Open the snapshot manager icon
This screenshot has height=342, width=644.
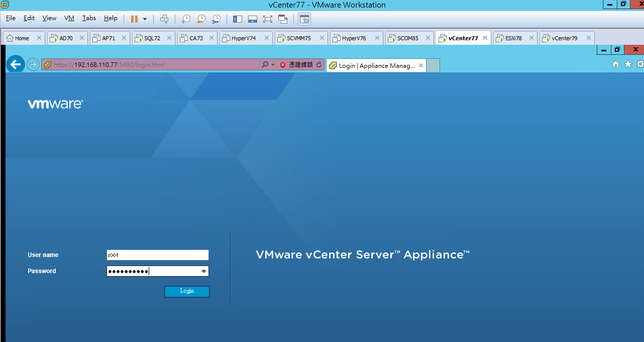pos(216,19)
